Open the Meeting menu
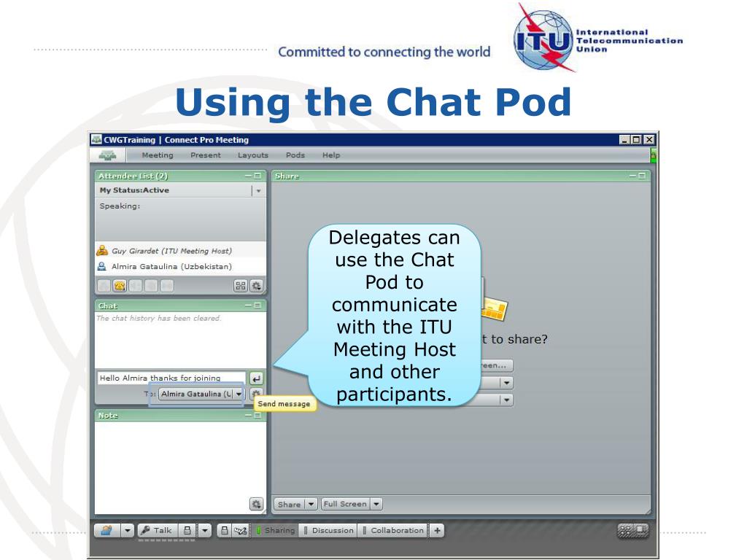 click(158, 155)
